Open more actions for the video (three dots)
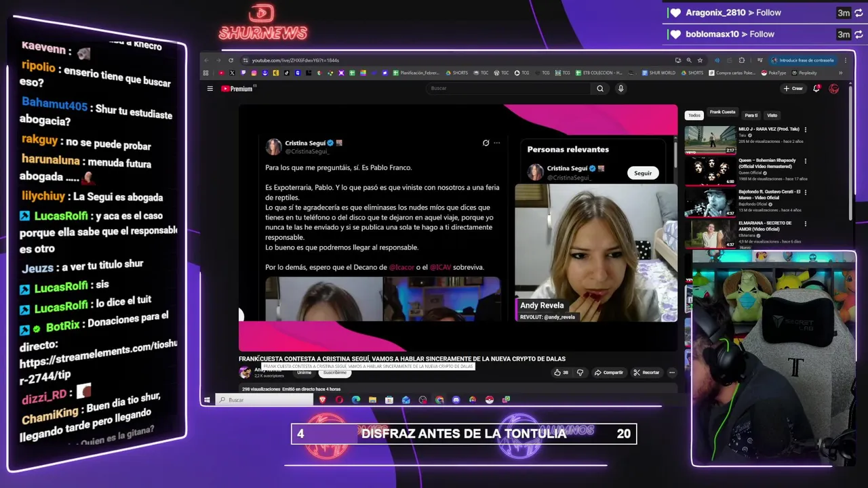 (x=671, y=372)
